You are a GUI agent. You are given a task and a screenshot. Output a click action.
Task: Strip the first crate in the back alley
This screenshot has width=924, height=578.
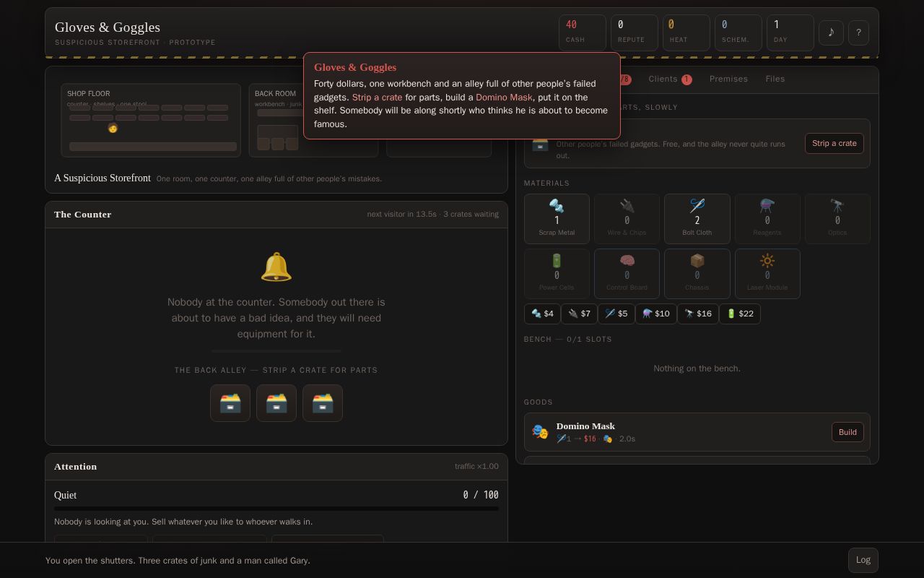[230, 403]
